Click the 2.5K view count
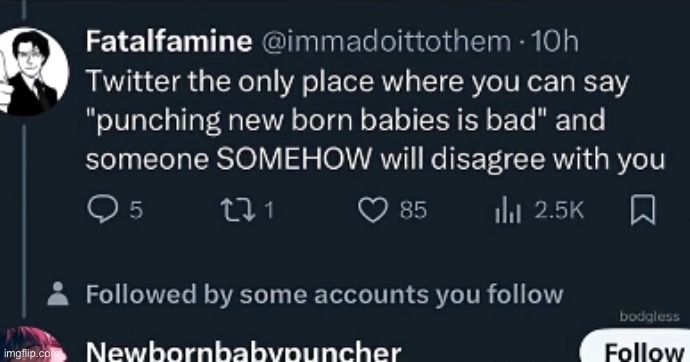The width and height of the screenshot is (690, 362). coord(559,210)
